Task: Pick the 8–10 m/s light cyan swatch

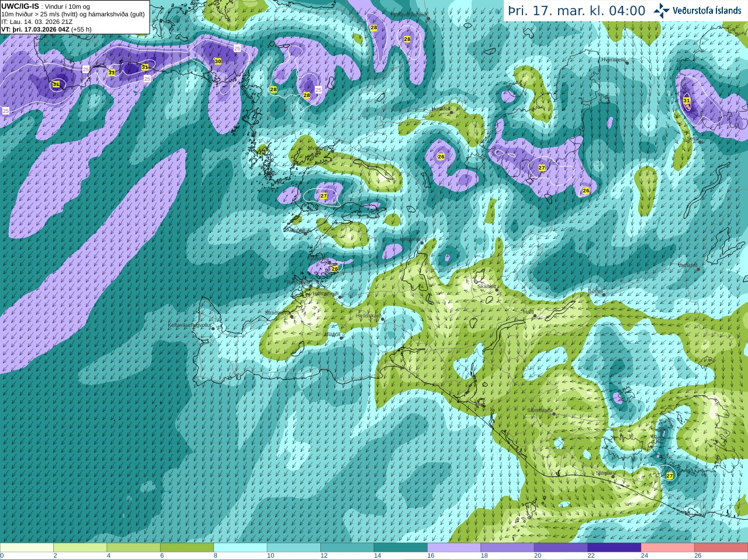Action: coord(240,548)
